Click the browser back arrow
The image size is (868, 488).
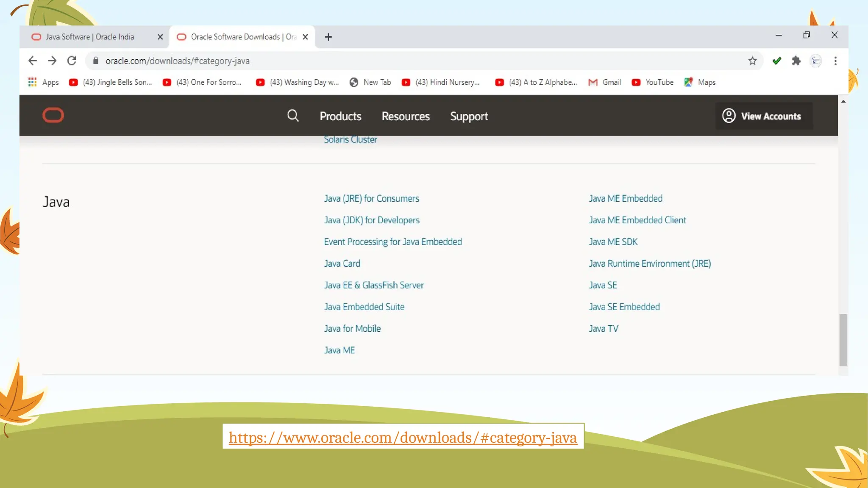33,61
